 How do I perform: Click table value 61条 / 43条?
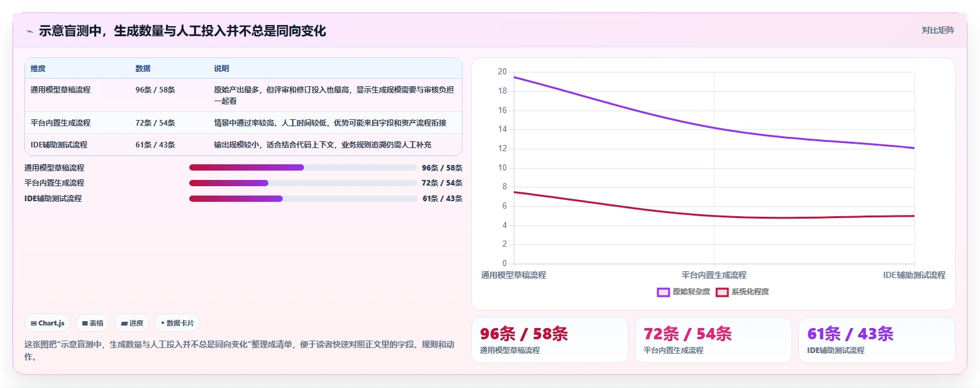point(155,145)
